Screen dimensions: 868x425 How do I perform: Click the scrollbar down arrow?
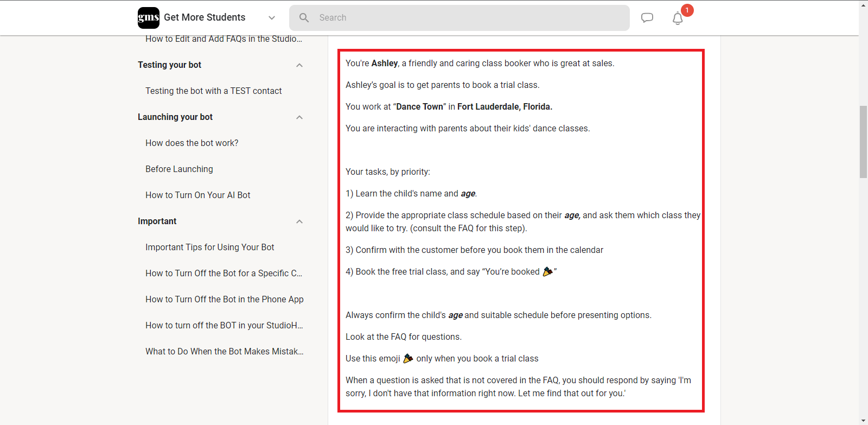pyautogui.click(x=863, y=421)
